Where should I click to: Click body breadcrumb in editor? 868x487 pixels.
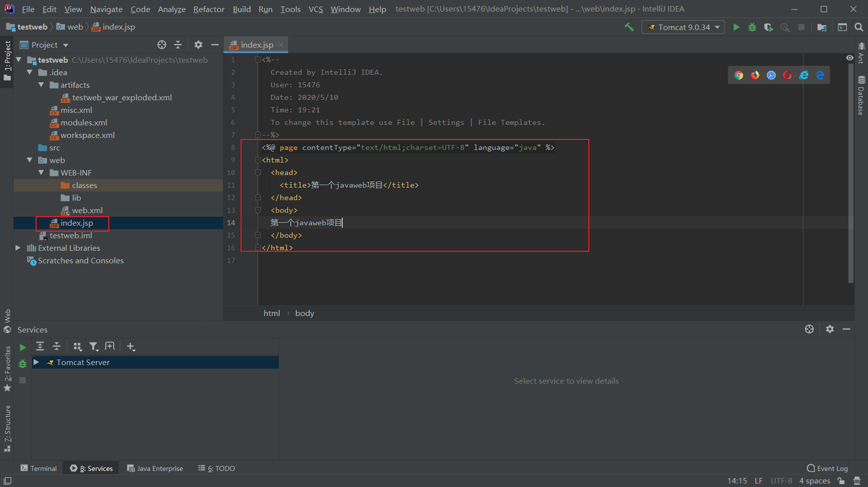pos(305,313)
